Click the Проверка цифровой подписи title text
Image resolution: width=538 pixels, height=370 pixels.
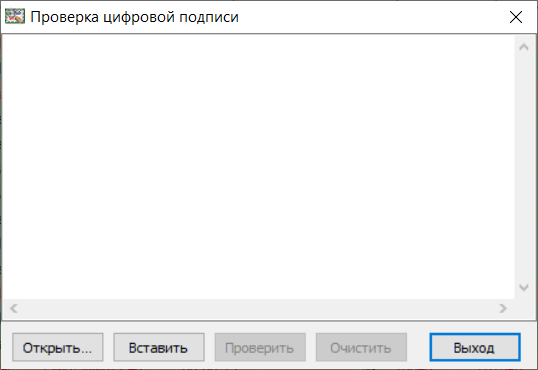[134, 17]
